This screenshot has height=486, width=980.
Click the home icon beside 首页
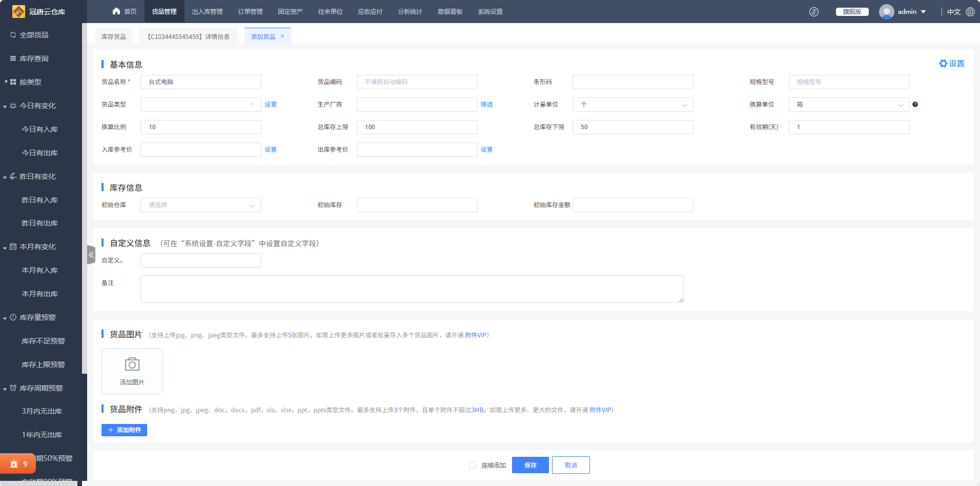click(x=116, y=11)
